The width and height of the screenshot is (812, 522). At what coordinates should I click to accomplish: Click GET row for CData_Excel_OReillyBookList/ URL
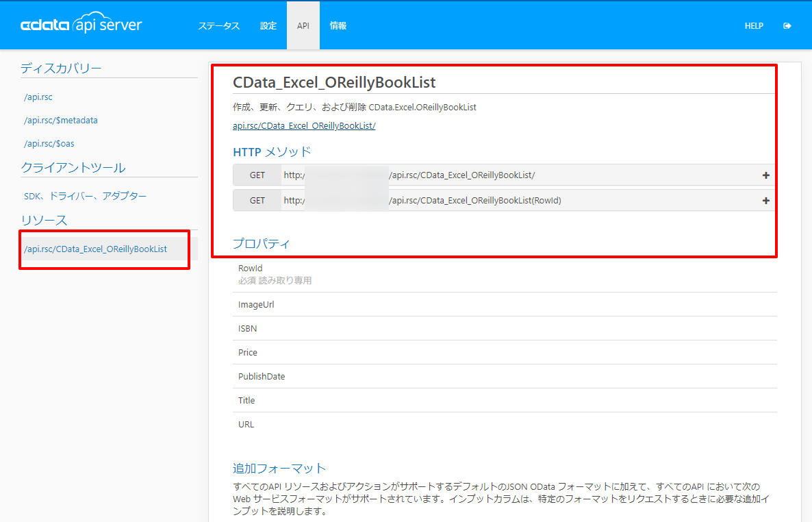[x=503, y=175]
